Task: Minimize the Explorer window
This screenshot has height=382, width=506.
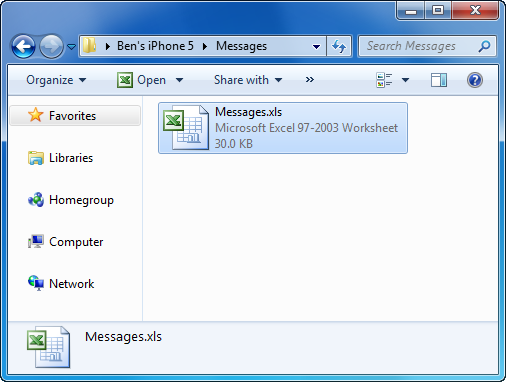Action: tap(410, 11)
